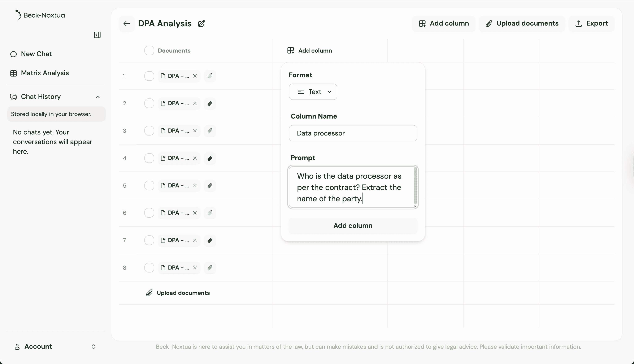
Task: Click paperclip icon in row 1
Action: pyautogui.click(x=210, y=76)
